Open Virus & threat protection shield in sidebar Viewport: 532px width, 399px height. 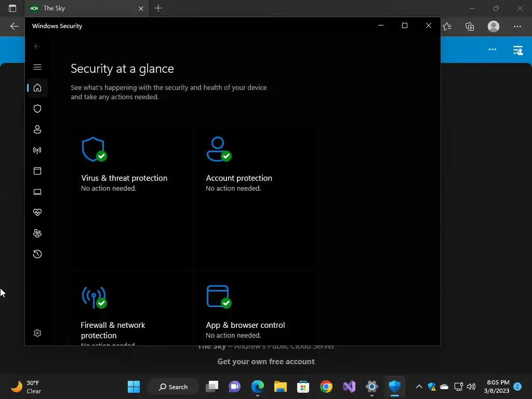tap(37, 109)
